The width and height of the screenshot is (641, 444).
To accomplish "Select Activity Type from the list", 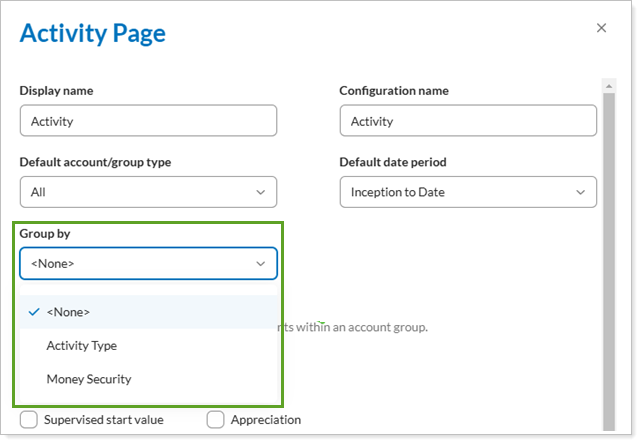I will coord(82,346).
